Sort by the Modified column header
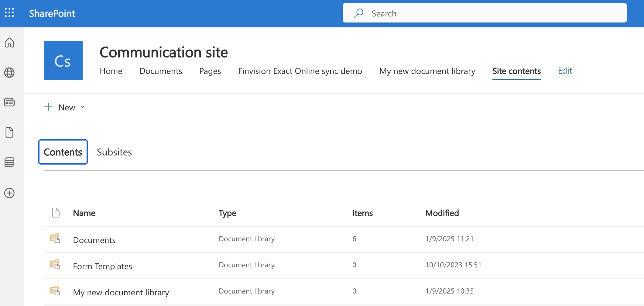This screenshot has height=306, width=644. (442, 213)
